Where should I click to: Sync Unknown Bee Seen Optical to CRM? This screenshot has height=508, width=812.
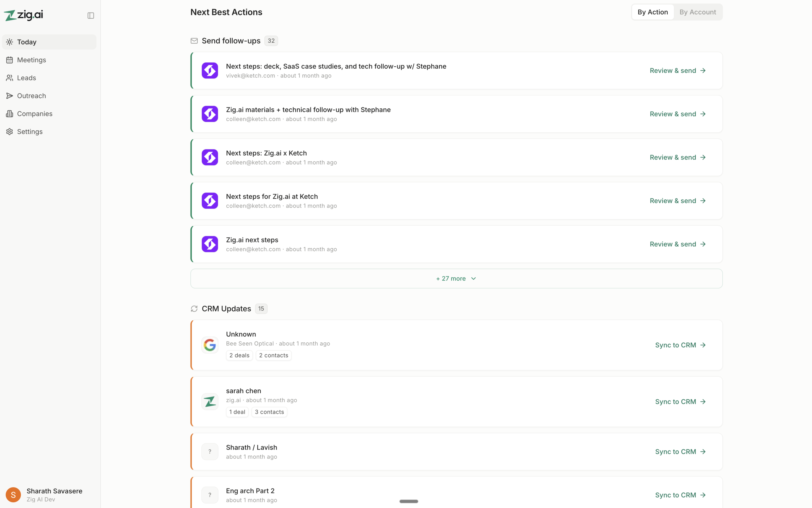680,345
